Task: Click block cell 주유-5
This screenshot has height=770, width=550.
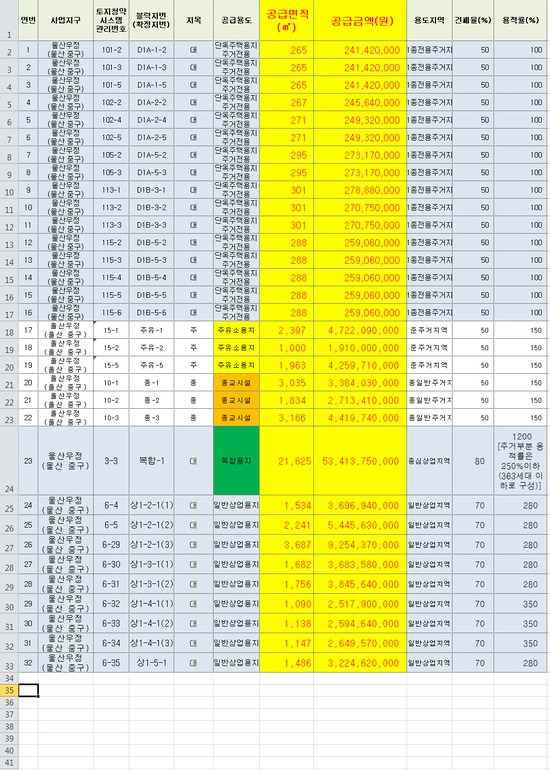Action: tap(152, 365)
